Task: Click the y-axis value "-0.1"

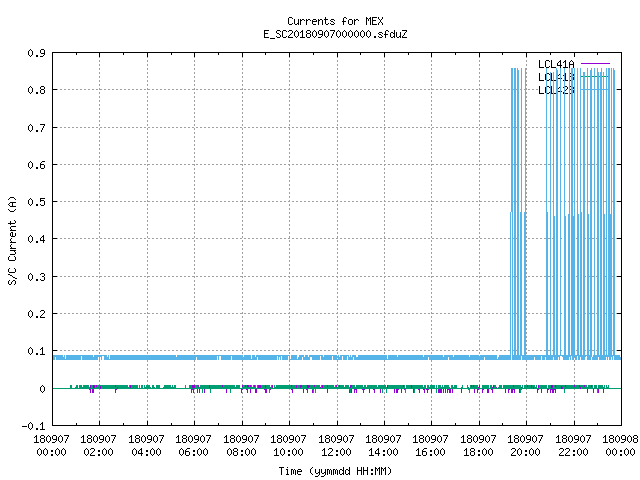Action: [x=33, y=426]
